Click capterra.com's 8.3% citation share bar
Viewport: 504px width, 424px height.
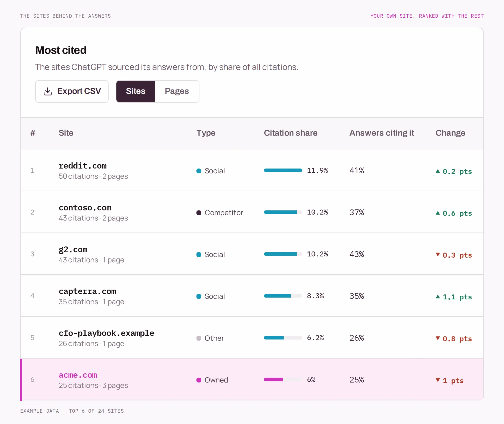(283, 296)
